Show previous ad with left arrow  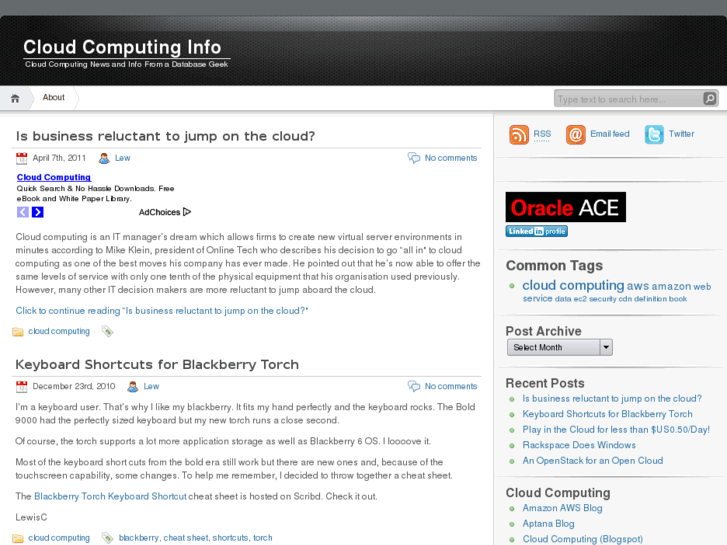(x=23, y=212)
